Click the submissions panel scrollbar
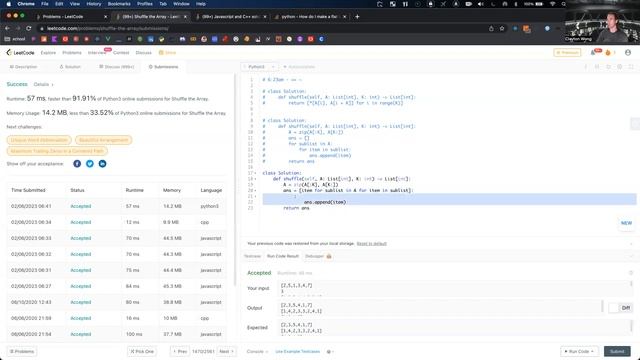The width and height of the screenshot is (640, 360). 235,180
